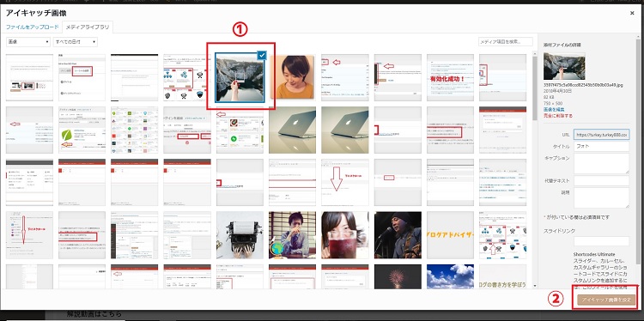Viewport: 644px width, 321px height.
Task: Select the blue sky with clouds thumbnail
Action: (450, 276)
